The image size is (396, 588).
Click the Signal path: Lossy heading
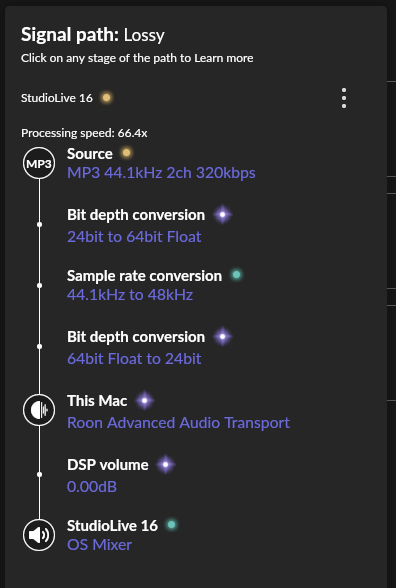[x=93, y=35]
